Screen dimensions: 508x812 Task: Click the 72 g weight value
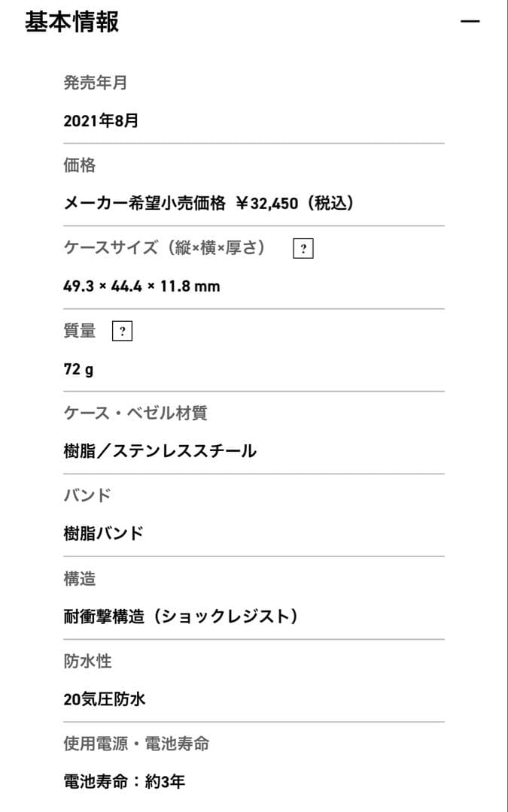tap(79, 369)
